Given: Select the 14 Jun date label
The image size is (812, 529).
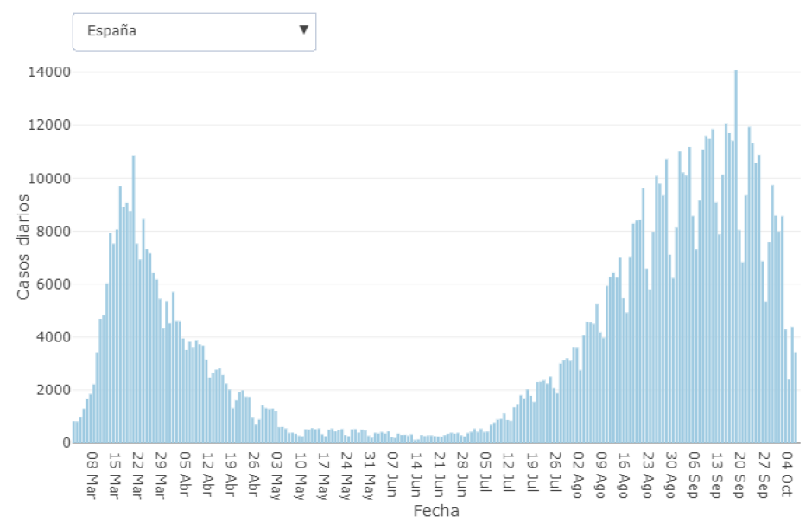Looking at the screenshot, I should [x=416, y=472].
